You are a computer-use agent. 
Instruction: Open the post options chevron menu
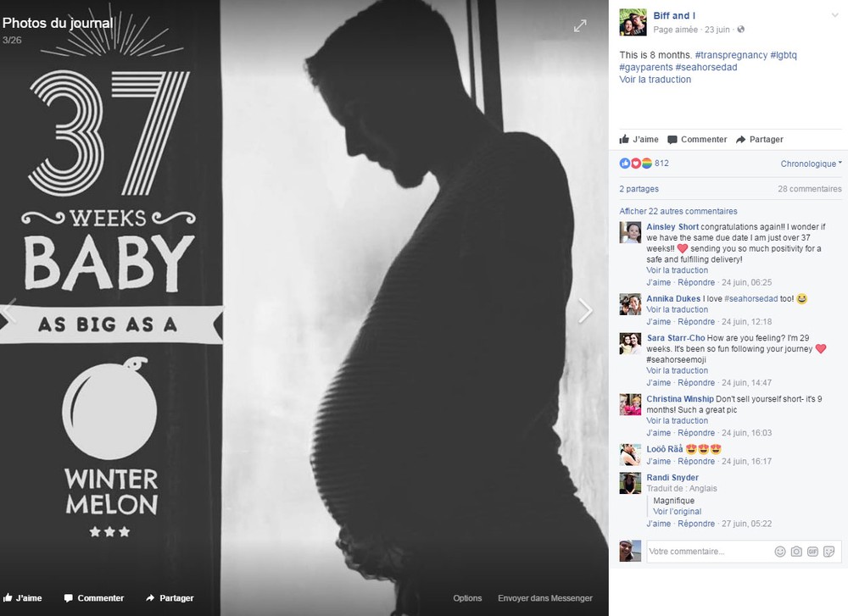(x=835, y=15)
